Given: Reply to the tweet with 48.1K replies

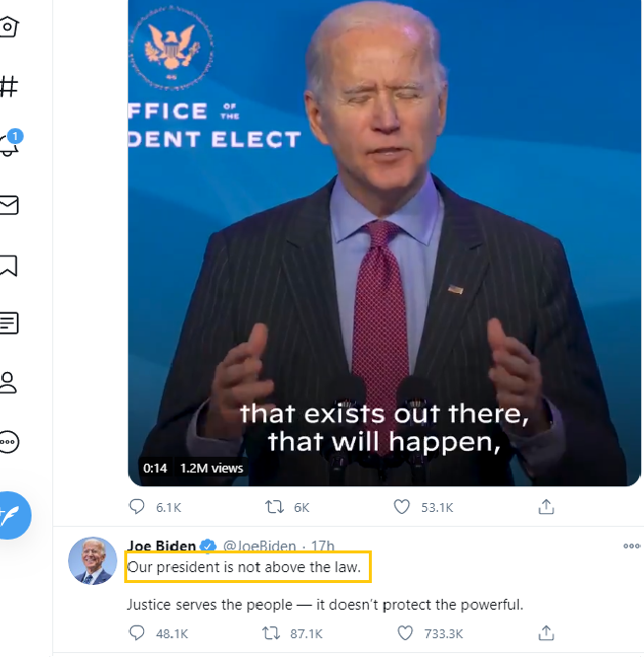Looking at the screenshot, I should point(137,633).
